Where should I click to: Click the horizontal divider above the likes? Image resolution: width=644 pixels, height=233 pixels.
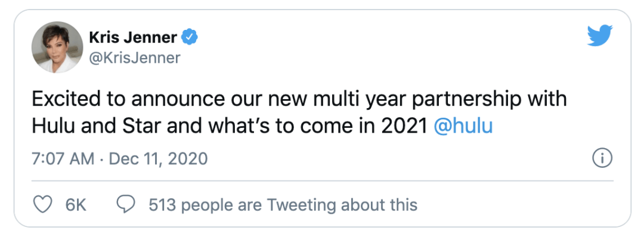pos(323,180)
